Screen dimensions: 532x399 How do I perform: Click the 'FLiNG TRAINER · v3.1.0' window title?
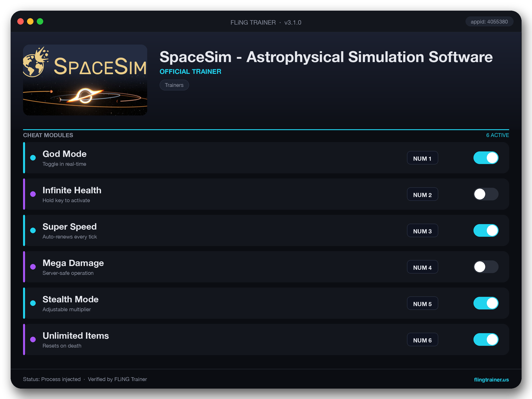click(266, 22)
